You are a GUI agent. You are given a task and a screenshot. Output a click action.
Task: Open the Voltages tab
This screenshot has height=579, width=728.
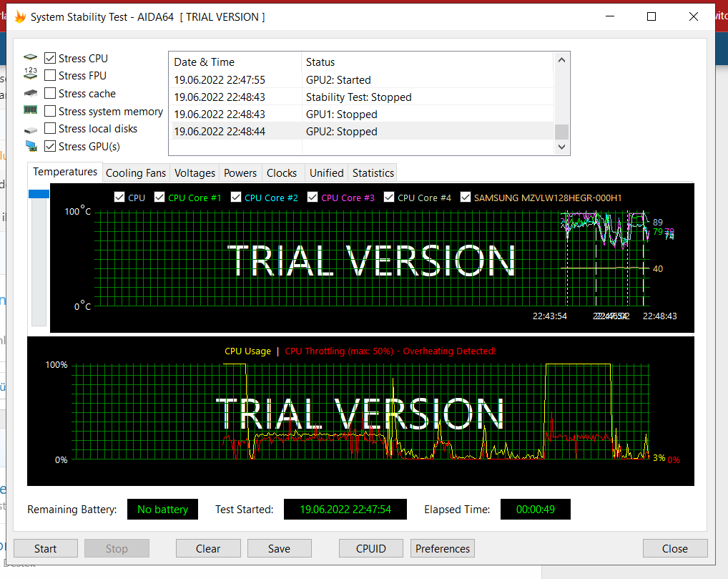point(195,173)
